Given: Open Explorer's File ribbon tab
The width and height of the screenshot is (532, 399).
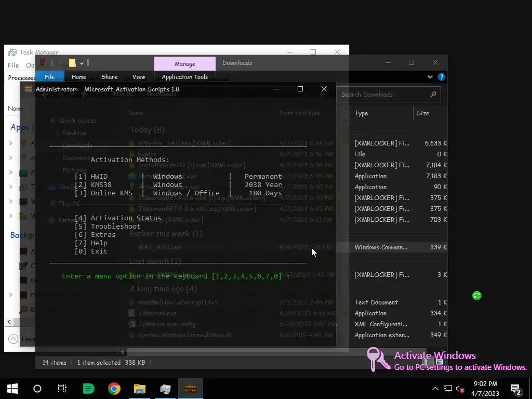Looking at the screenshot, I should [x=49, y=77].
